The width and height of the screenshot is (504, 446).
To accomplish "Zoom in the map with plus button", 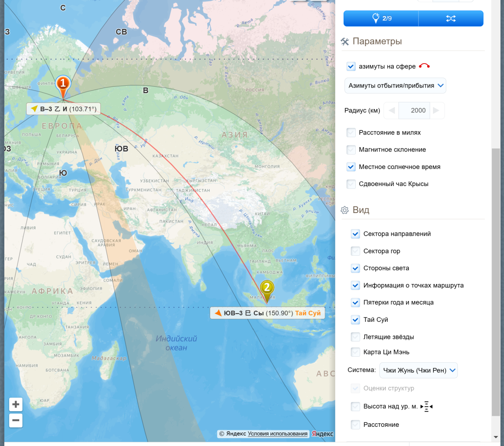I will tap(16, 405).
